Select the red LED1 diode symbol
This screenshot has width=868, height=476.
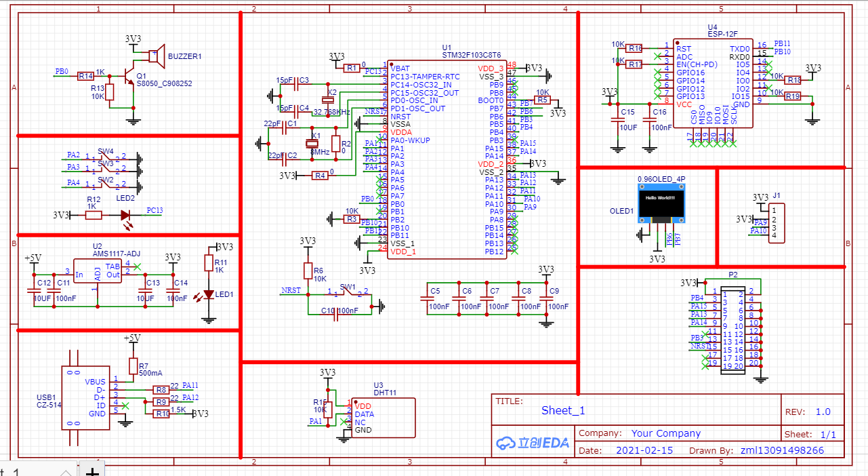point(209,295)
